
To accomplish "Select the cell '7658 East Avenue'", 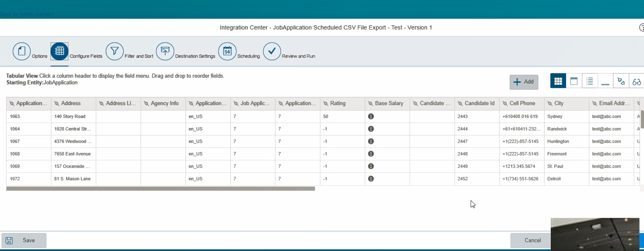I will pyautogui.click(x=74, y=154).
